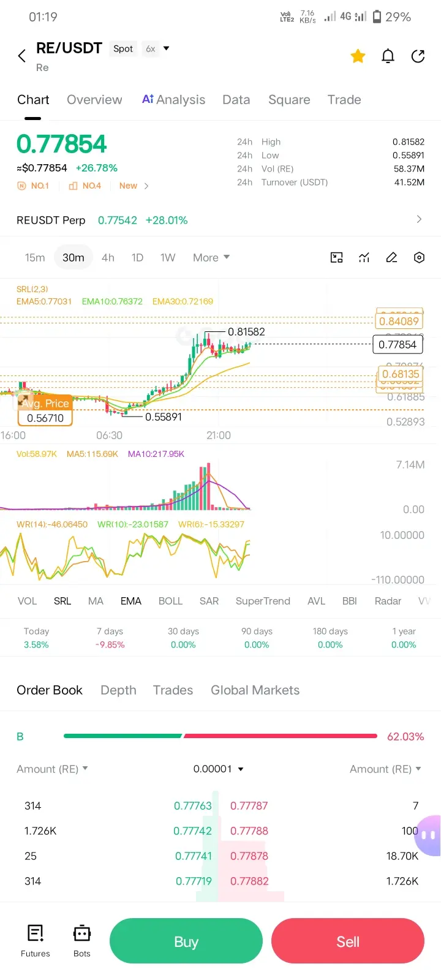Tap the NO.1 ranking tag
The image size is (441, 980).
(x=34, y=186)
